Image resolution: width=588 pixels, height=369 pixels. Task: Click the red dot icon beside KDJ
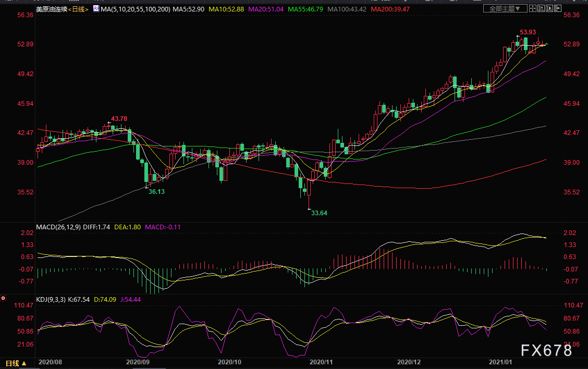coord(3,298)
